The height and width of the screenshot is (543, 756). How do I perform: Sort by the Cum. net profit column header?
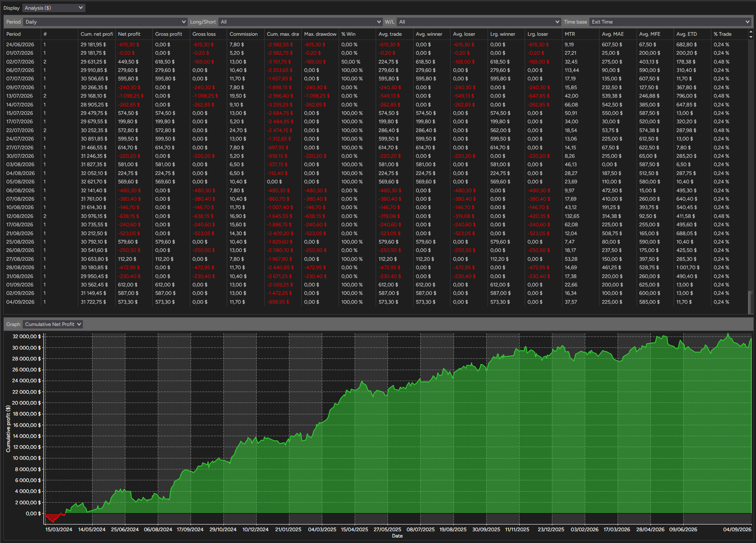(x=97, y=34)
